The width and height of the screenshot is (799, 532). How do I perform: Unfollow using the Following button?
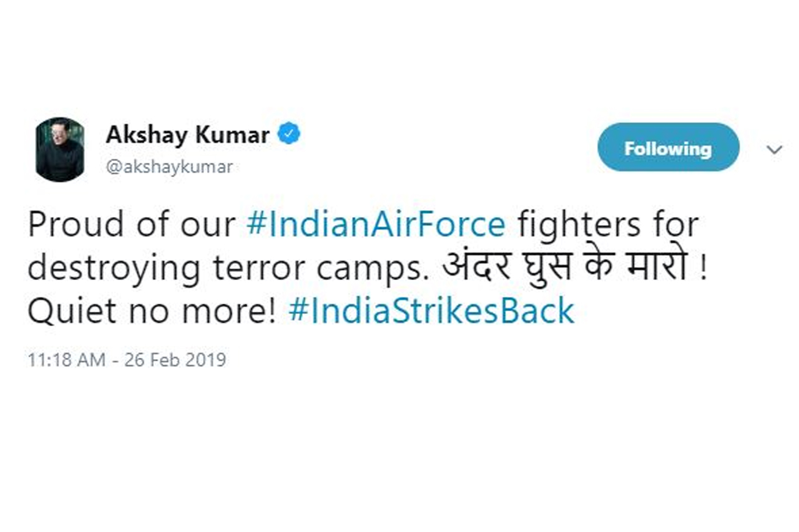668,148
